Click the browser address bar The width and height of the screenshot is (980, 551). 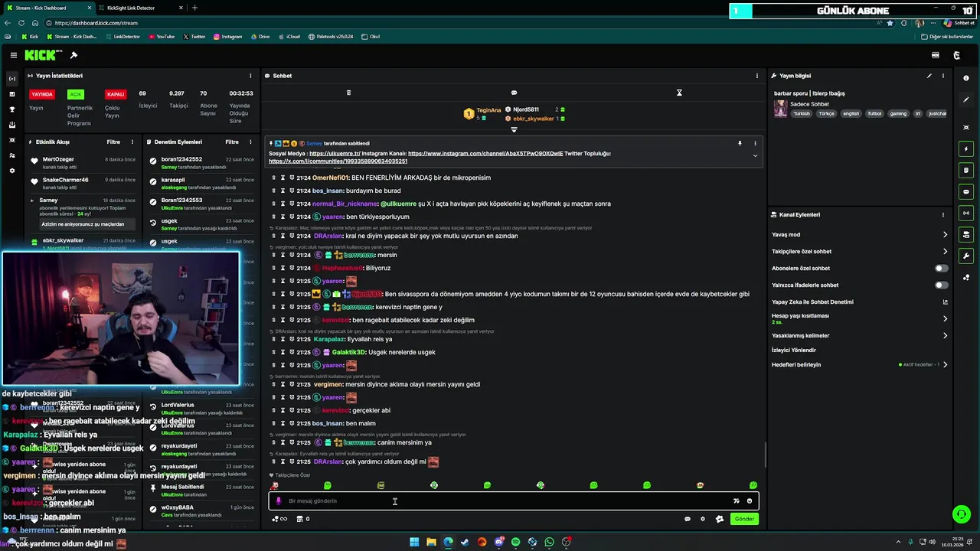click(x=459, y=23)
